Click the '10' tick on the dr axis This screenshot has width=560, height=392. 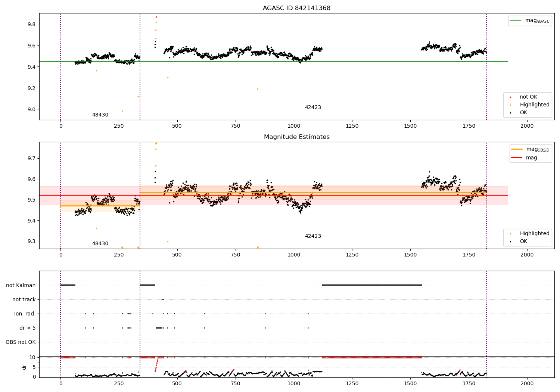pyautogui.click(x=32, y=357)
